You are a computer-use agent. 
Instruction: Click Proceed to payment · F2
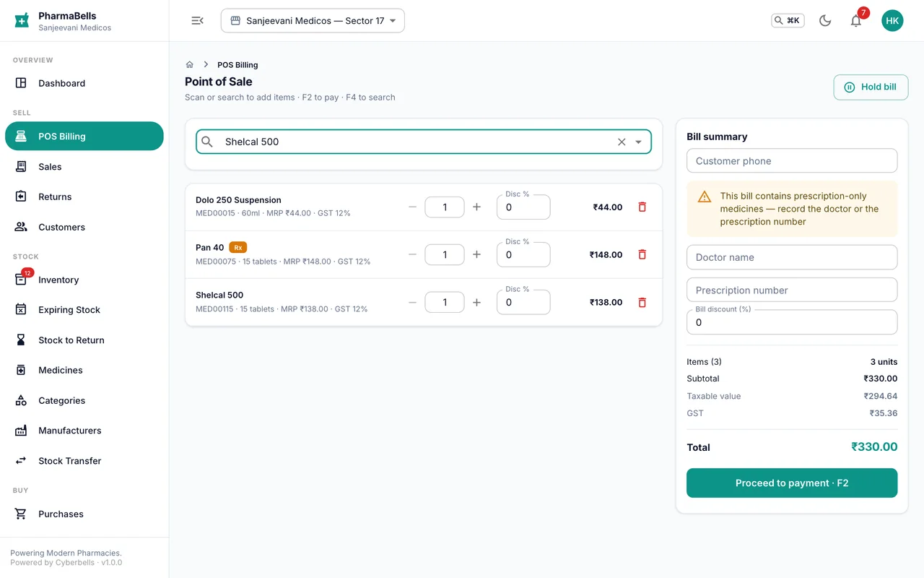tap(792, 483)
